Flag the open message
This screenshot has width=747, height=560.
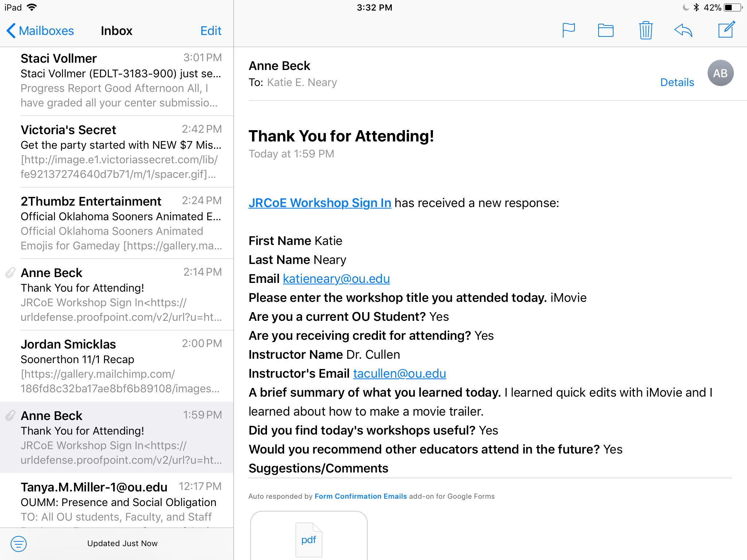(568, 30)
